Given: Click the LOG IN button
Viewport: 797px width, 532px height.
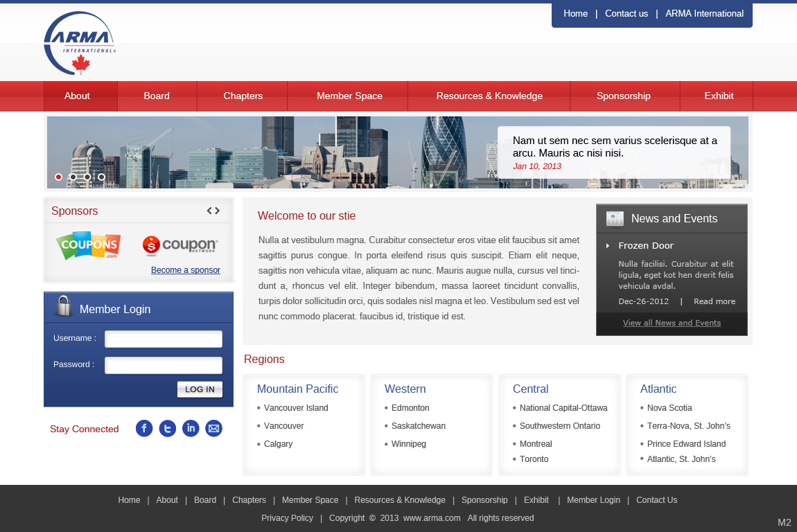Looking at the screenshot, I should 200,389.
